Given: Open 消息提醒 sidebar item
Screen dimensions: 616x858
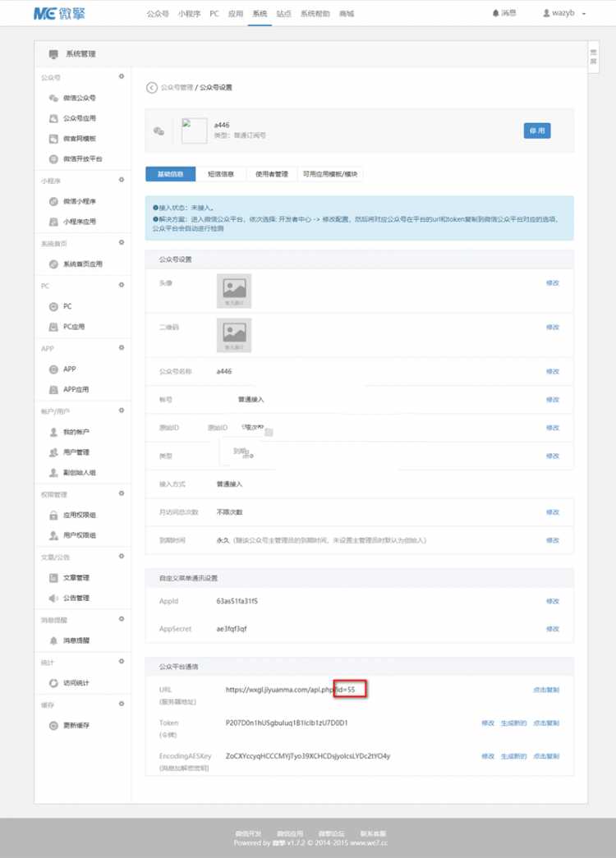Looking at the screenshot, I should click(x=76, y=640).
